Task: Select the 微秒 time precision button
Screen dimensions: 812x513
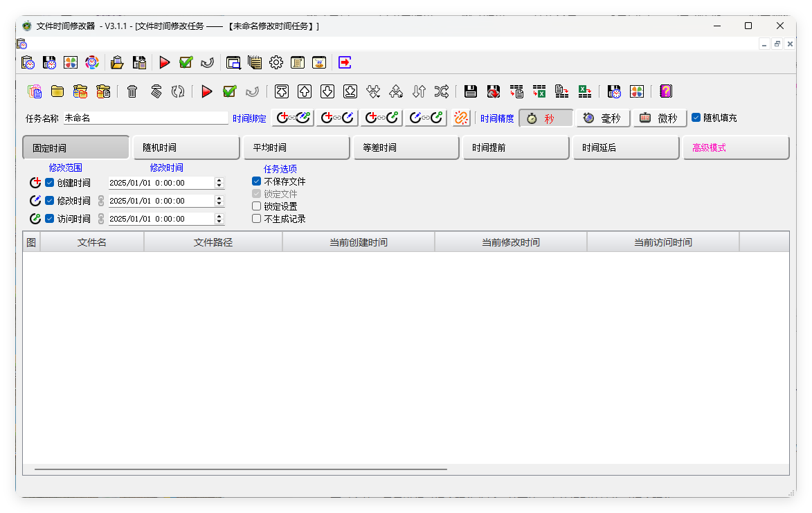Action: 659,118
